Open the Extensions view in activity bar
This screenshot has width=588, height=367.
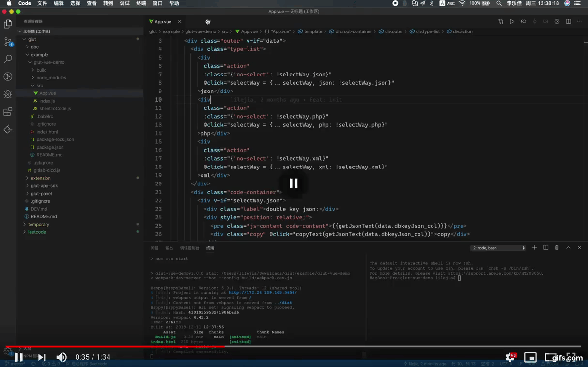coord(8,112)
